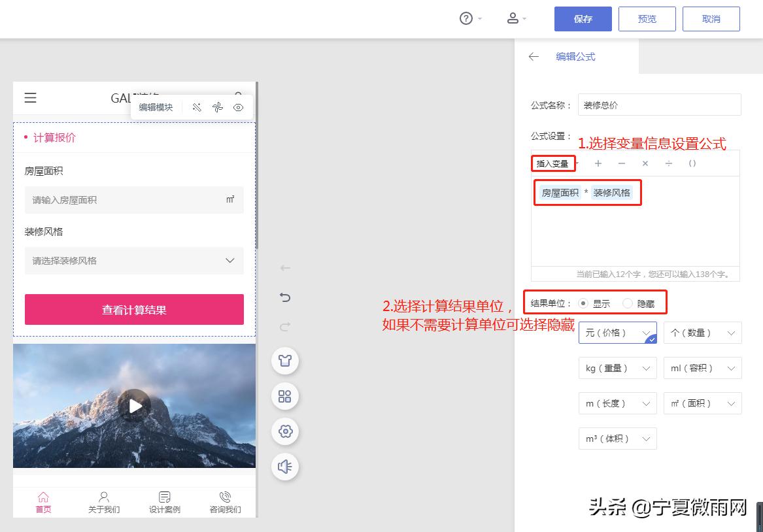
Task: Select the 显示 radio button for 结果单位
Action: pyautogui.click(x=583, y=302)
